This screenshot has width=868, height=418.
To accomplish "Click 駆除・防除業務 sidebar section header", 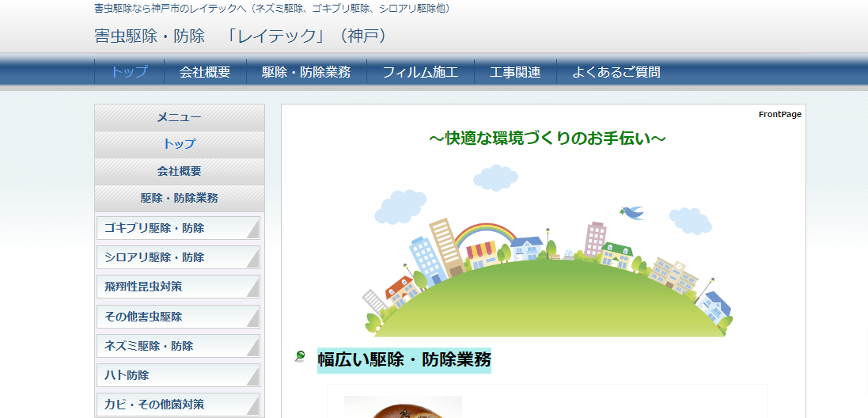I will 179,198.
